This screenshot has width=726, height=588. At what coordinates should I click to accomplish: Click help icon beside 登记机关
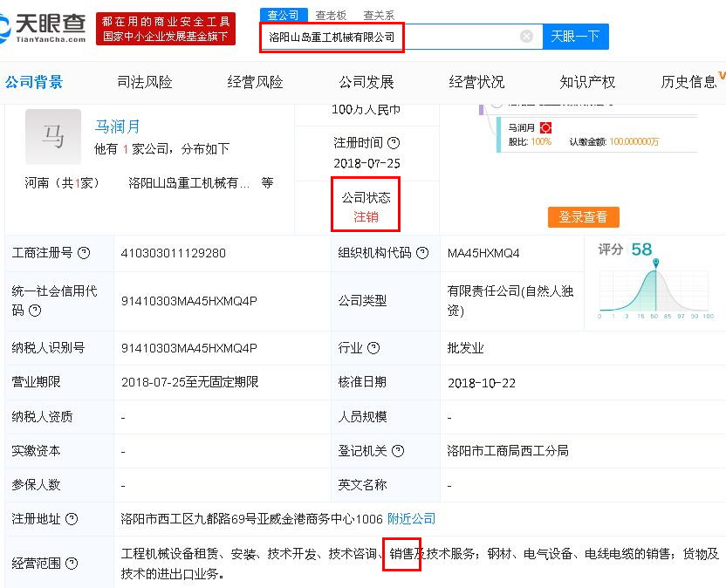point(398,451)
